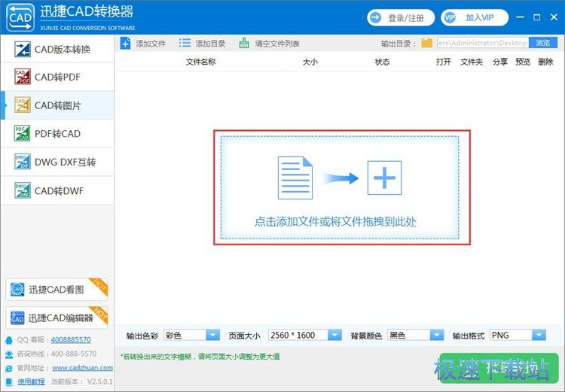Viewport: 565px width, 392px height.
Task: Maximize the converter window
Action: pyautogui.click(x=537, y=17)
